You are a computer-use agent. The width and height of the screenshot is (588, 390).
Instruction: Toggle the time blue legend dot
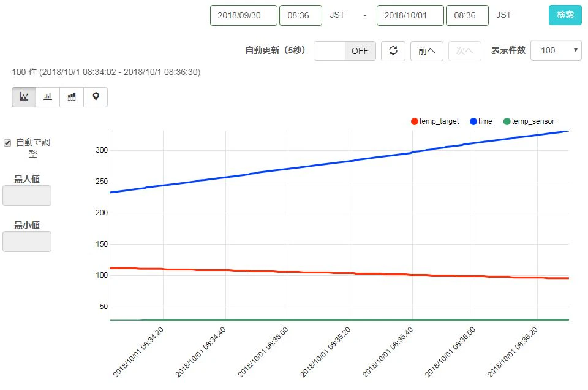[x=473, y=121]
